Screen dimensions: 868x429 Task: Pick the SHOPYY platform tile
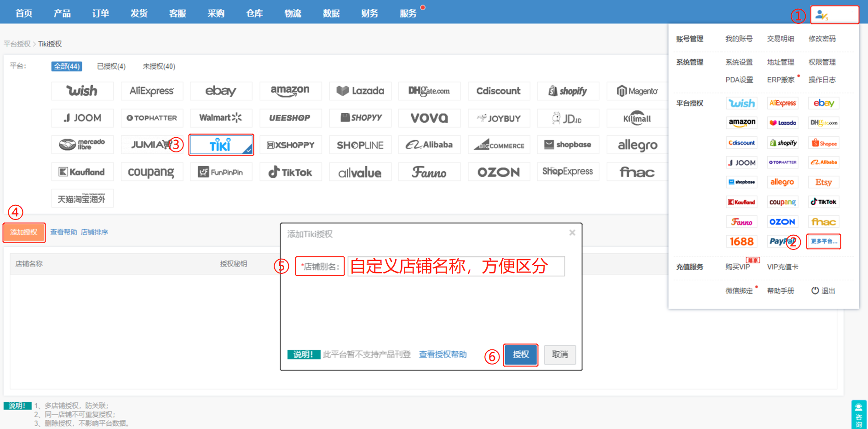point(360,118)
